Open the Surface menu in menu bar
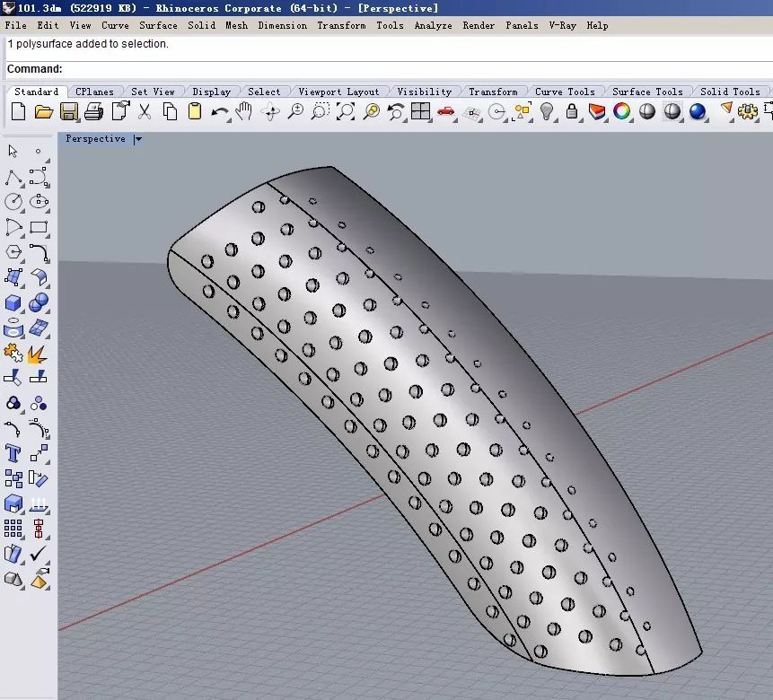The image size is (773, 700). [x=158, y=25]
